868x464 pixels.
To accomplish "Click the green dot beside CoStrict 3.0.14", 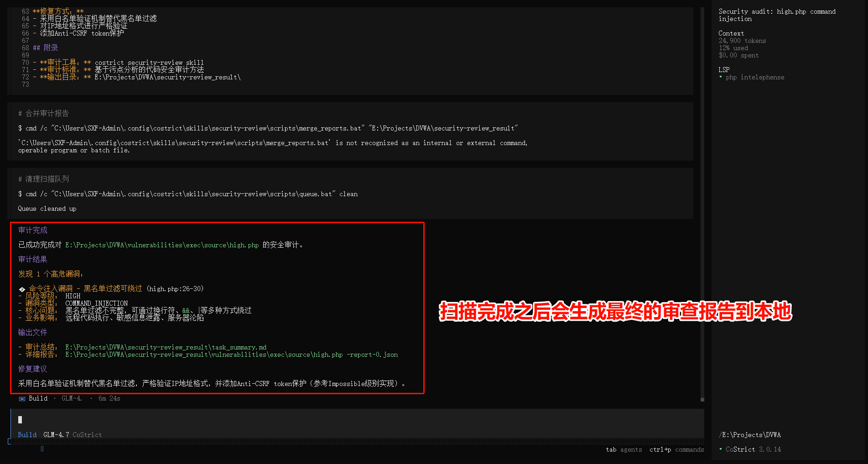I will point(721,449).
